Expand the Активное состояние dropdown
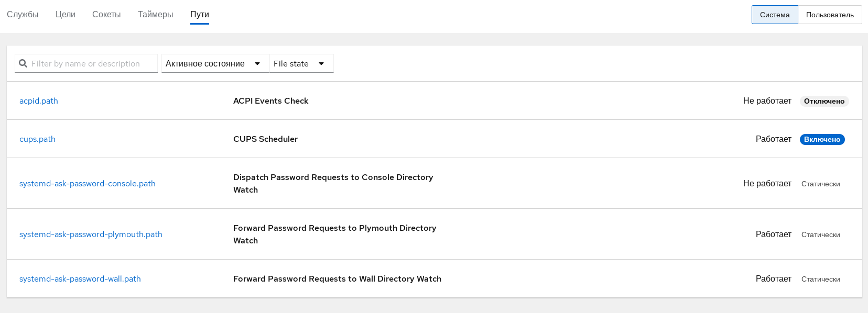 coord(214,63)
